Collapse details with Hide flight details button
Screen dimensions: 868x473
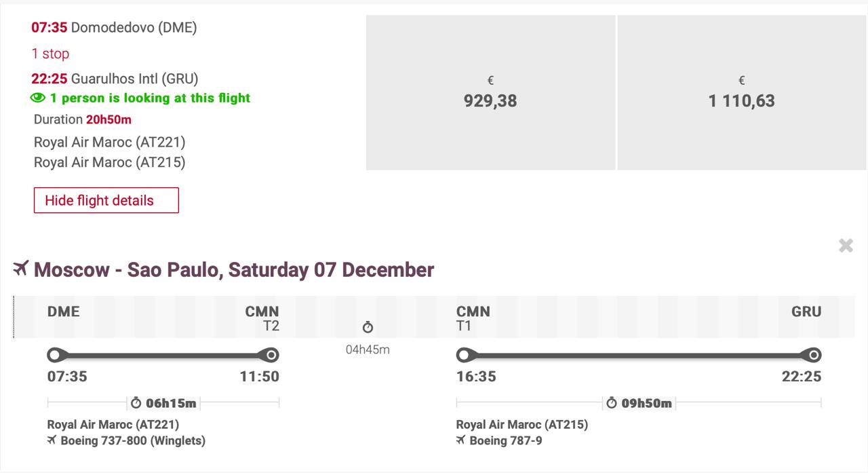click(106, 200)
